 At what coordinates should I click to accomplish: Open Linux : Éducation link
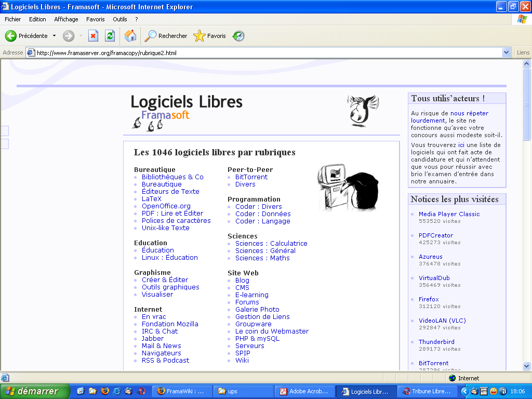(x=170, y=257)
